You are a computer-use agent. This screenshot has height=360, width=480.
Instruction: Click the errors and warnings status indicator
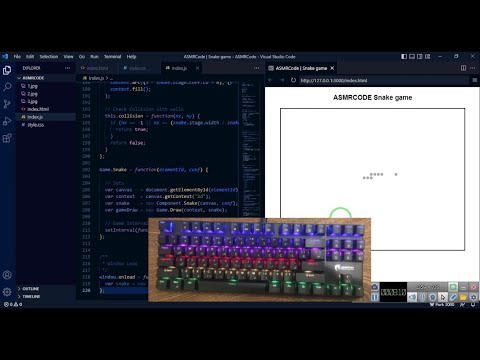[x=13, y=304]
